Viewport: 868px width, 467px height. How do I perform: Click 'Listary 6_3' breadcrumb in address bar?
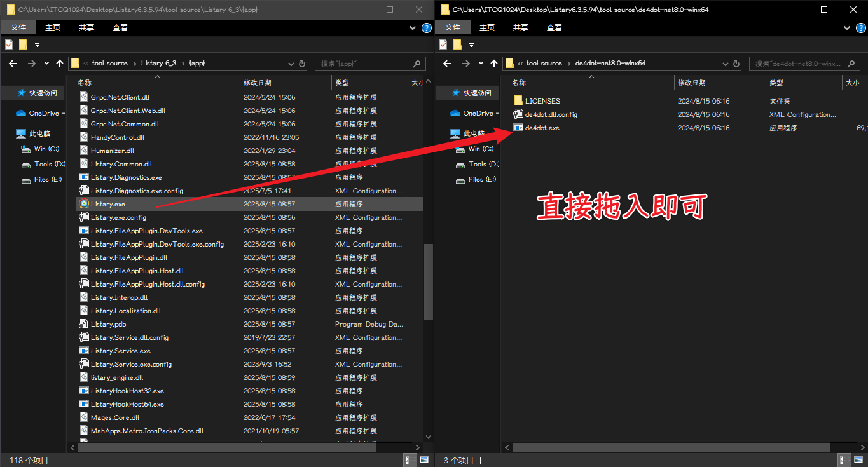[158, 64]
